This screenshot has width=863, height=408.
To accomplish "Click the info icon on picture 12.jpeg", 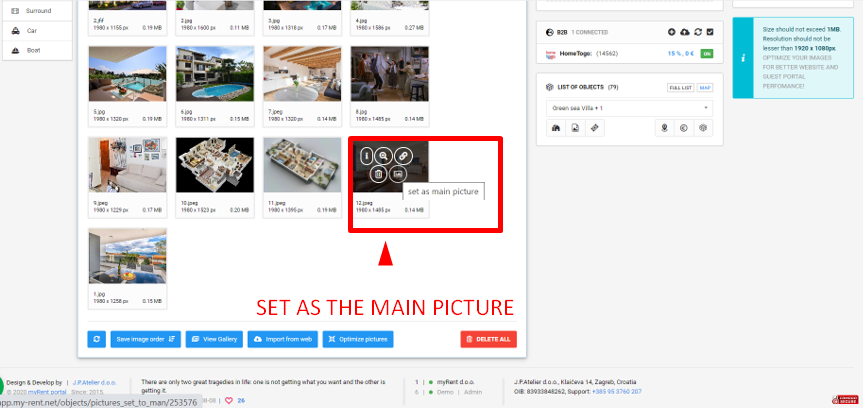I will (x=367, y=156).
